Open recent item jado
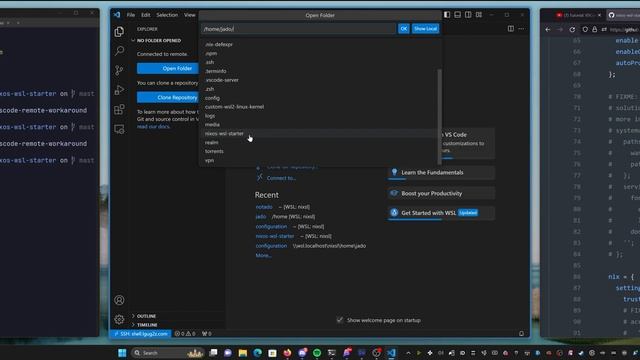Image resolution: width=640 pixels, height=360 pixels. (260, 217)
